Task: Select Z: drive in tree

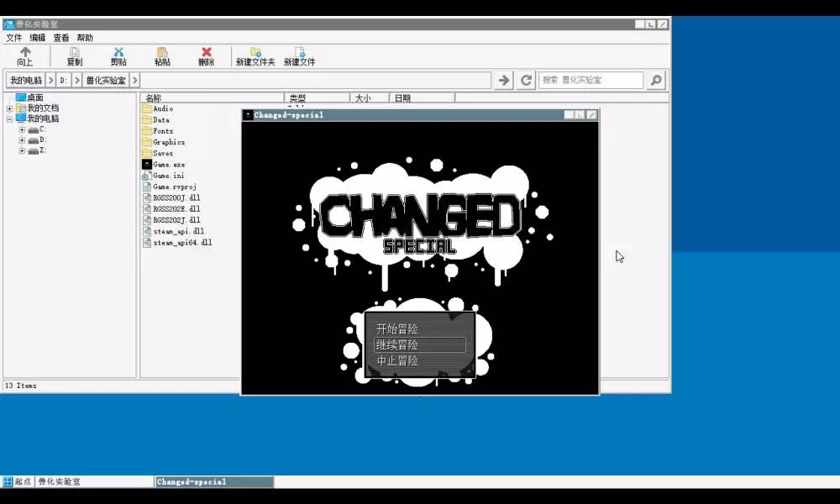Action: (x=37, y=151)
